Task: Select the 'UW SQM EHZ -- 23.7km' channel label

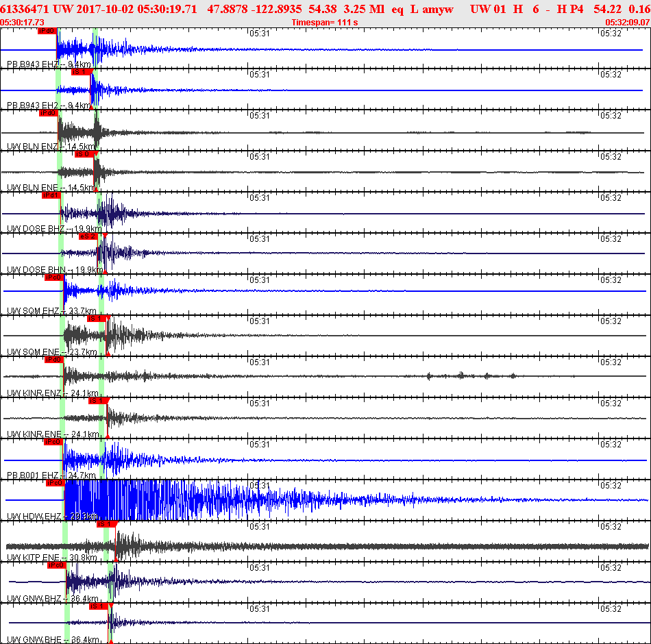Action: click(52, 311)
